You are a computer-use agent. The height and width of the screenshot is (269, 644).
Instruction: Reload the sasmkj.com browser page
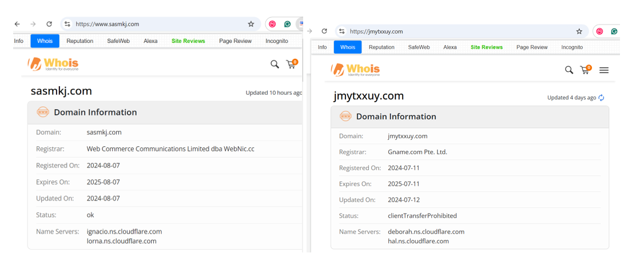49,24
